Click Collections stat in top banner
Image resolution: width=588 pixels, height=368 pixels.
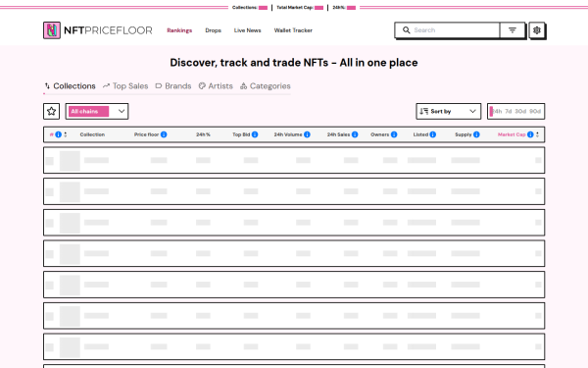(x=250, y=8)
